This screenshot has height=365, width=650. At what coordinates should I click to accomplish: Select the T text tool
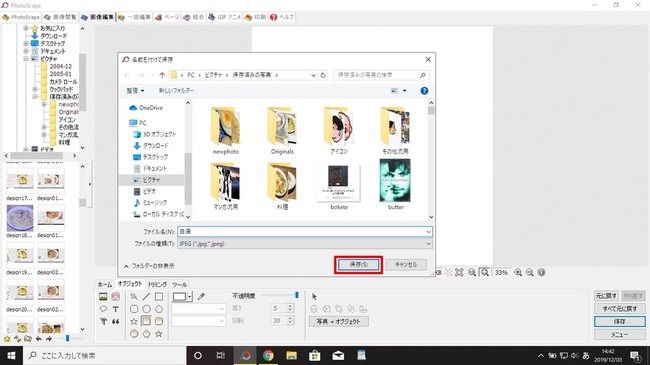(x=116, y=309)
